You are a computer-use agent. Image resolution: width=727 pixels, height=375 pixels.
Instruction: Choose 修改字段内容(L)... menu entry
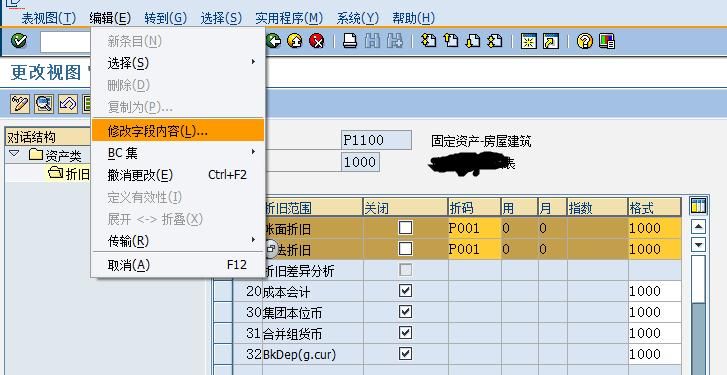coord(178,130)
